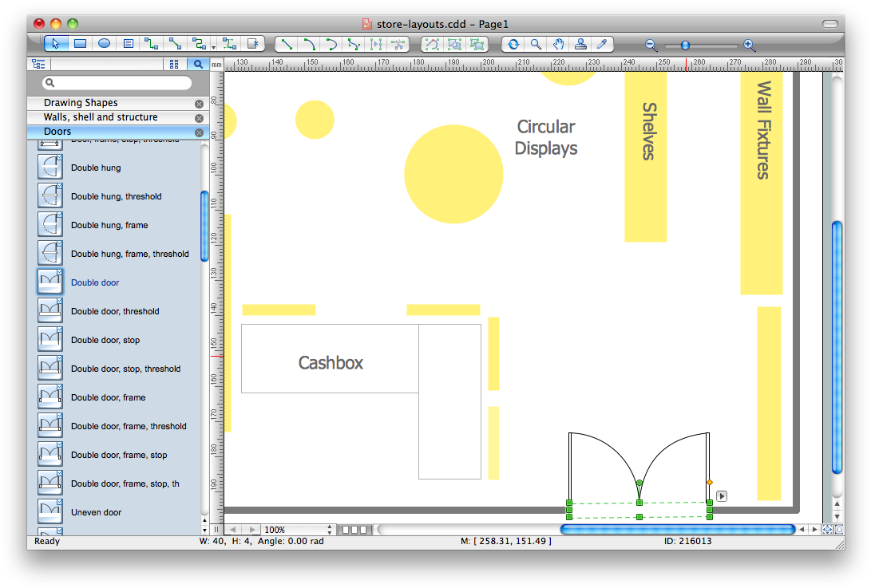Screen dimensions: 871x588
Task: Select the magnifier Zoom tool
Action: click(x=536, y=45)
